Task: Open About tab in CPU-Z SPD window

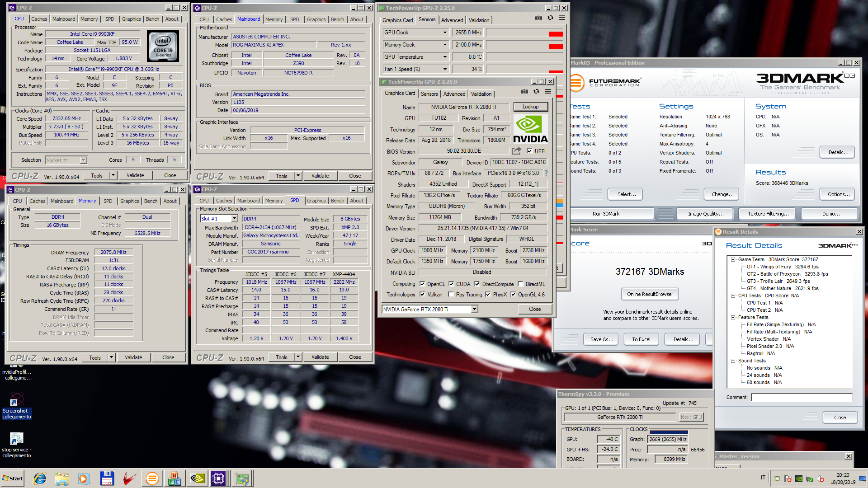Action: 357,201
